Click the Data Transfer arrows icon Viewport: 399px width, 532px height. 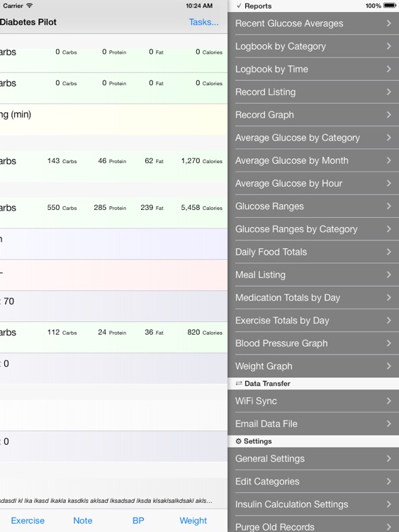point(239,383)
